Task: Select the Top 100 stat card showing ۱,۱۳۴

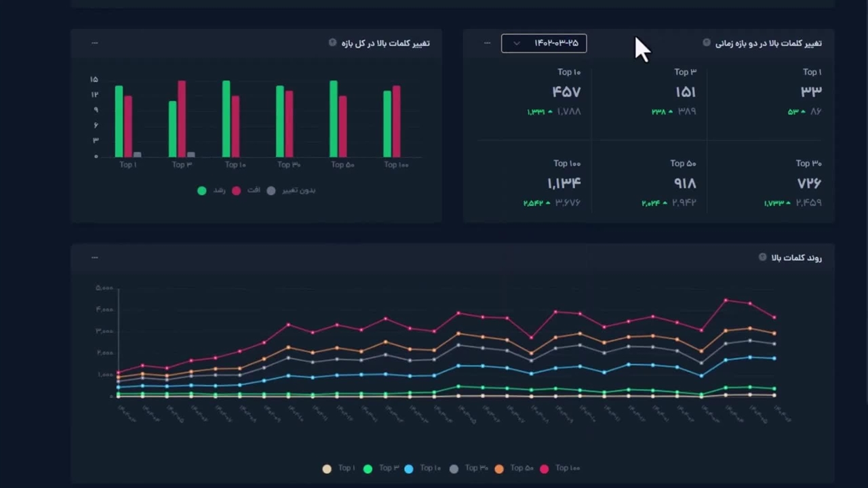Action: tap(564, 183)
